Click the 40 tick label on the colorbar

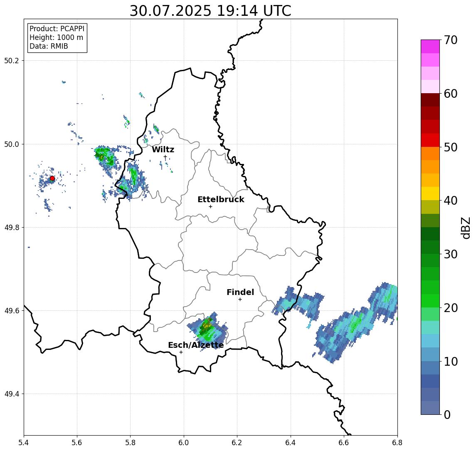pos(451,201)
